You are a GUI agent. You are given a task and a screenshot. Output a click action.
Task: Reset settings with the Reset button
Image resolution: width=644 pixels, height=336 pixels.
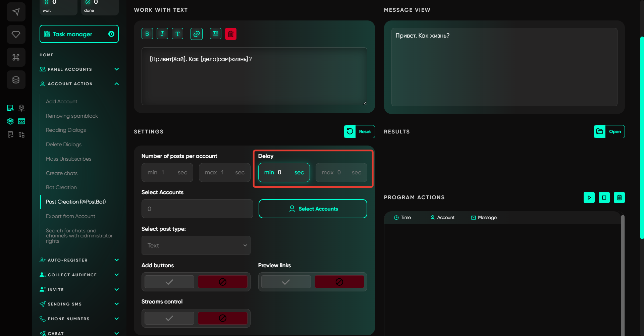coord(359,132)
